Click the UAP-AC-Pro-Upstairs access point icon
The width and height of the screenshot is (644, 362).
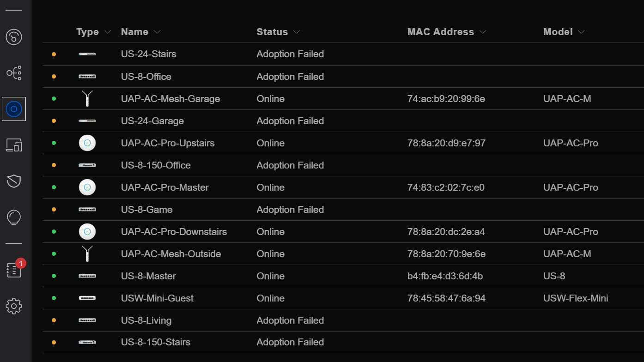[x=87, y=143]
